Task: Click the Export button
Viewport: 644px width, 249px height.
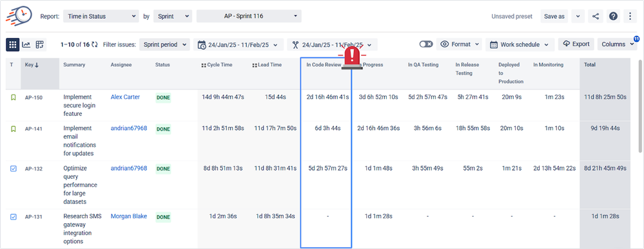Action: pyautogui.click(x=576, y=44)
